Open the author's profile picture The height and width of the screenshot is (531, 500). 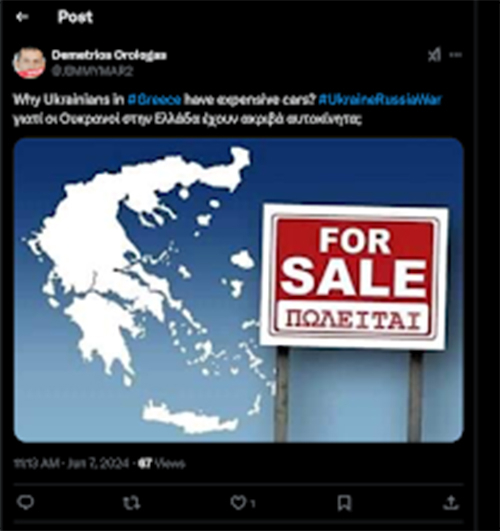coord(29,63)
